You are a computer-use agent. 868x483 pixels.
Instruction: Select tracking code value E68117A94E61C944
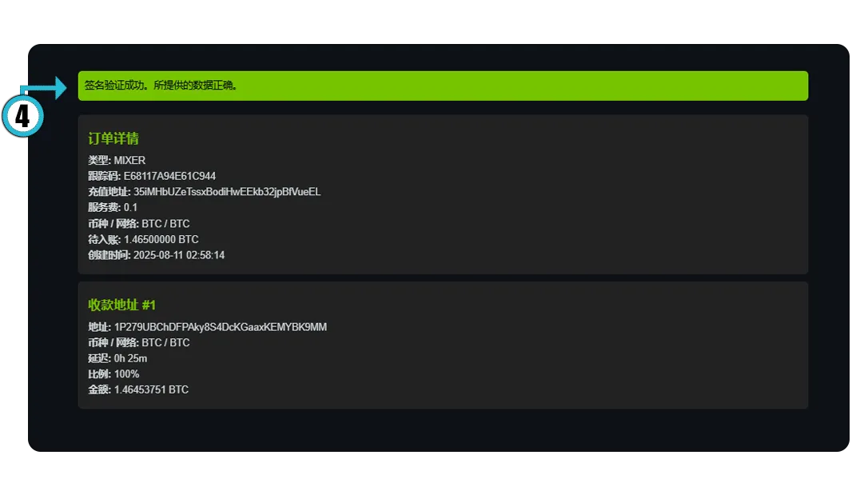169,176
